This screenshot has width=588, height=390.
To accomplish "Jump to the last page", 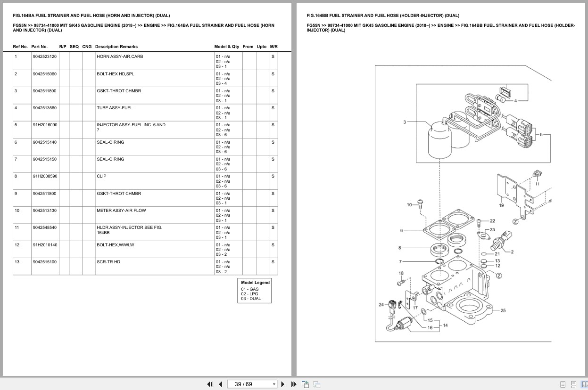I will 294,384.
